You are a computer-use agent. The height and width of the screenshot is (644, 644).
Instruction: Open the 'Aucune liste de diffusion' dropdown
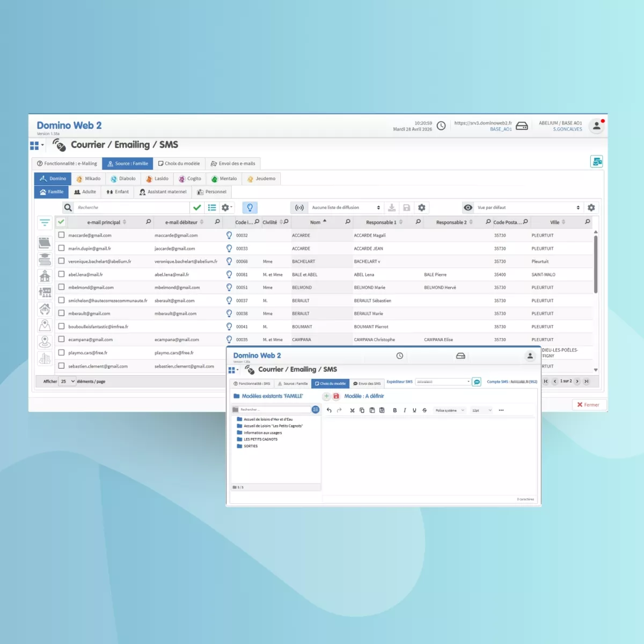tap(346, 208)
